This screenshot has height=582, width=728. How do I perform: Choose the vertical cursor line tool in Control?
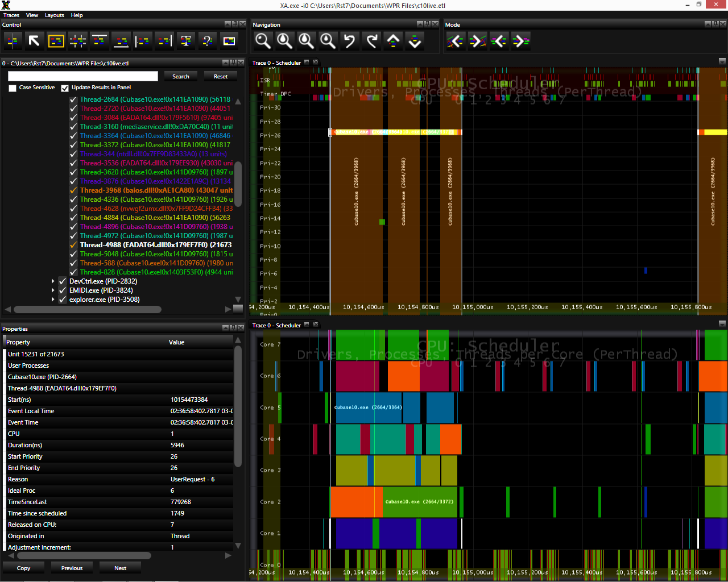tap(13, 41)
